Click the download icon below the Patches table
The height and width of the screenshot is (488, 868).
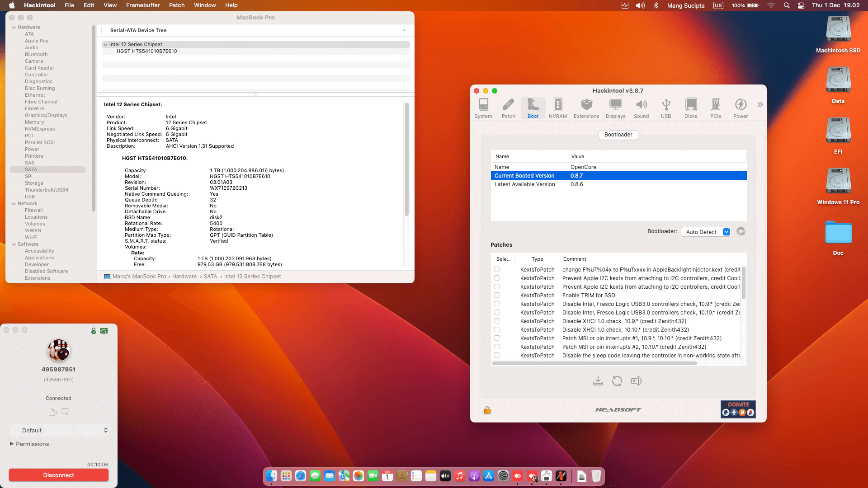(x=598, y=381)
